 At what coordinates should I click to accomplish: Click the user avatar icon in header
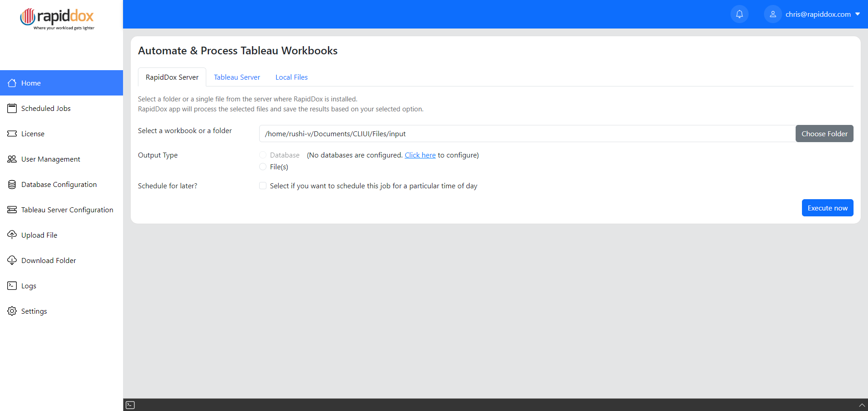[773, 14]
